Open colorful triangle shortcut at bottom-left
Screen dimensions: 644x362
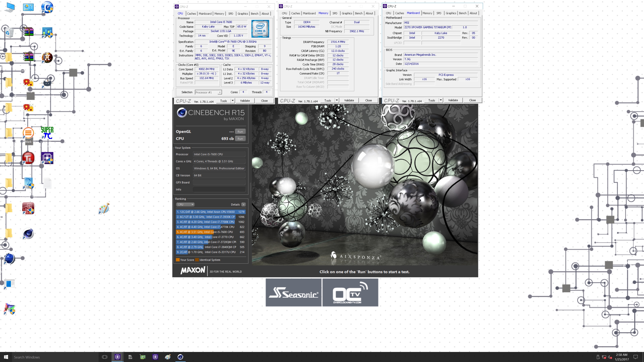coord(10,309)
